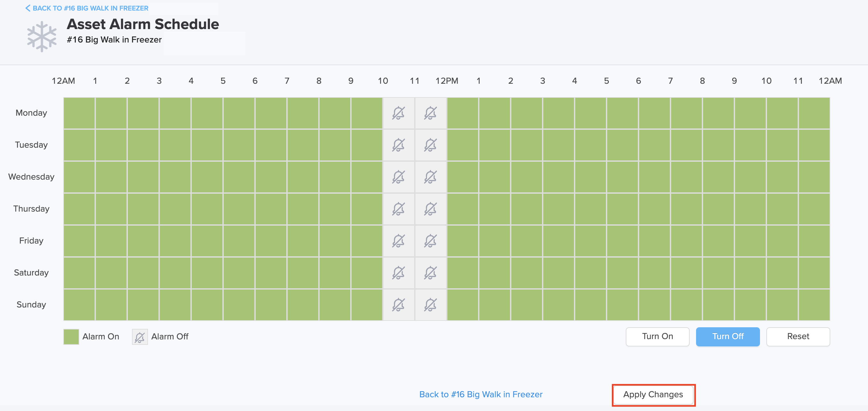Click Friday 10AM muted bell cell
The image size is (868, 411).
click(x=399, y=241)
